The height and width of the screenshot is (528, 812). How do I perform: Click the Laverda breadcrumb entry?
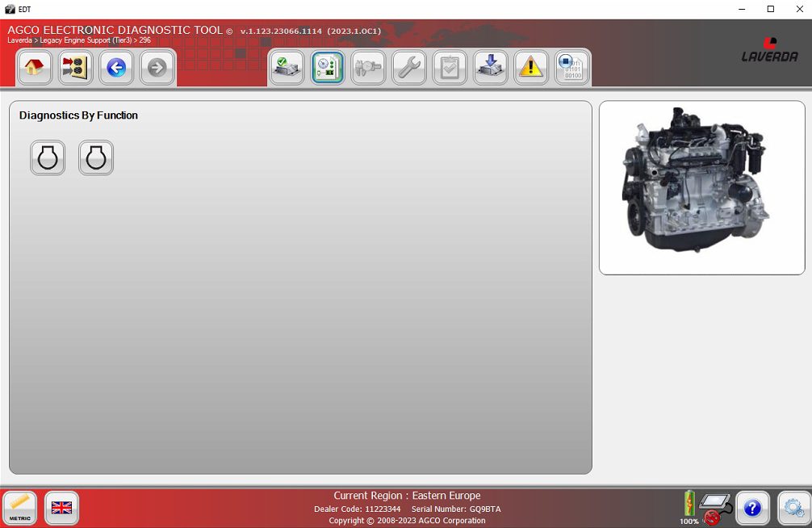pos(19,40)
